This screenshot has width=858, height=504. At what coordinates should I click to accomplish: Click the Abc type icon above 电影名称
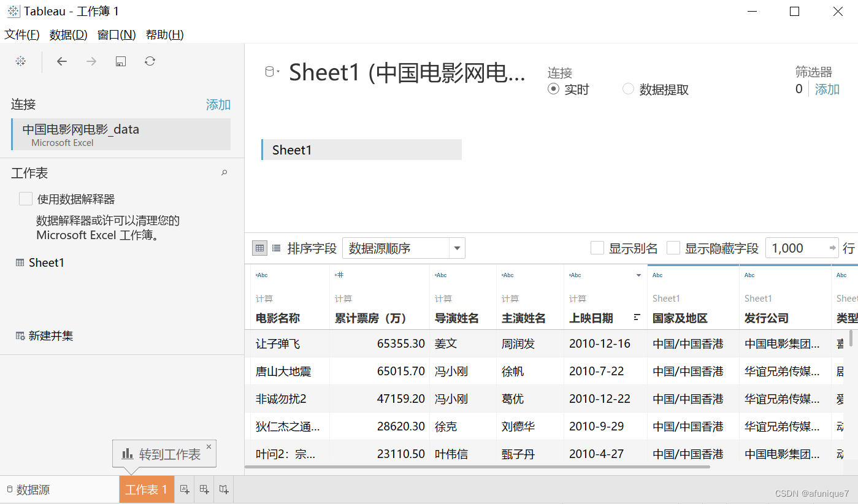(261, 275)
